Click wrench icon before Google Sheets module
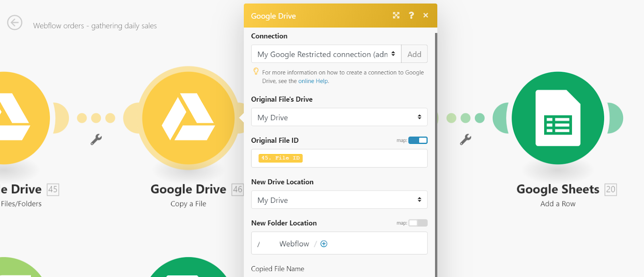Viewport: 644px width, 277px height. coord(466,140)
